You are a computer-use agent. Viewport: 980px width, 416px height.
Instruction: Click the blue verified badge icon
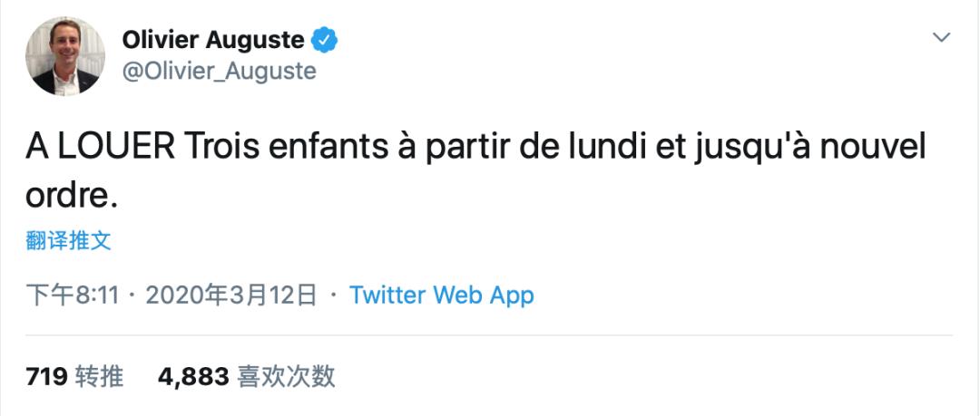326,41
